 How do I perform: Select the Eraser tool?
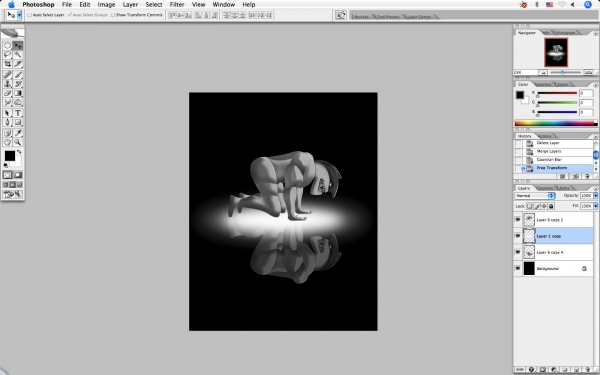point(7,93)
